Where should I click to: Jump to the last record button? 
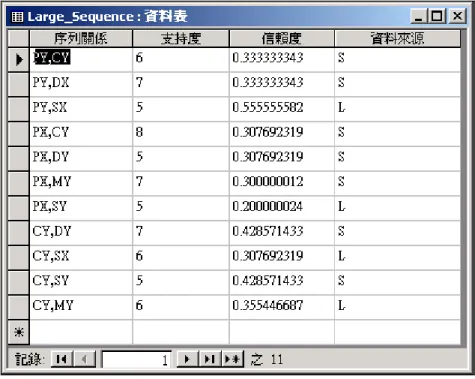click(x=210, y=359)
